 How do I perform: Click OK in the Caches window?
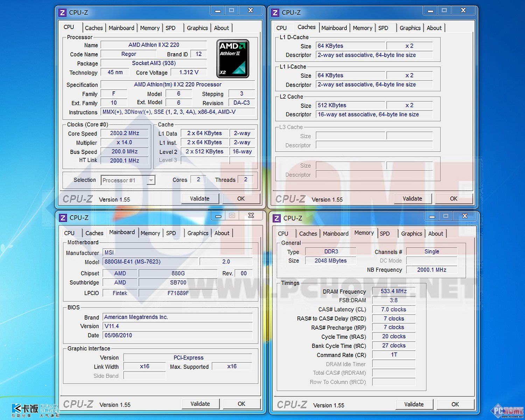[x=454, y=199]
